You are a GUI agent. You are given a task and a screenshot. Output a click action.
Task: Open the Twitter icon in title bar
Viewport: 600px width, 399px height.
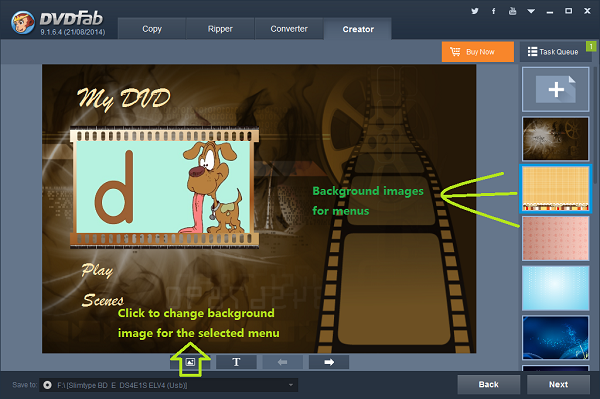coord(475,11)
